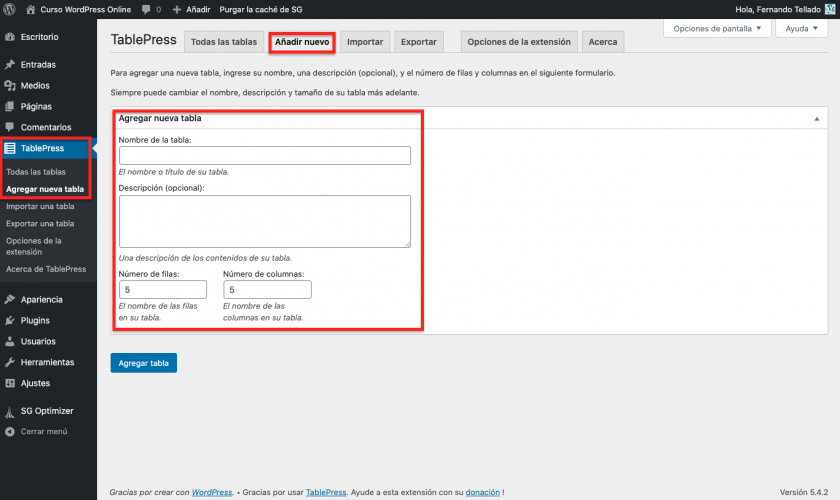Open the Medios media library icon
840x500 pixels.
pyautogui.click(x=10, y=86)
